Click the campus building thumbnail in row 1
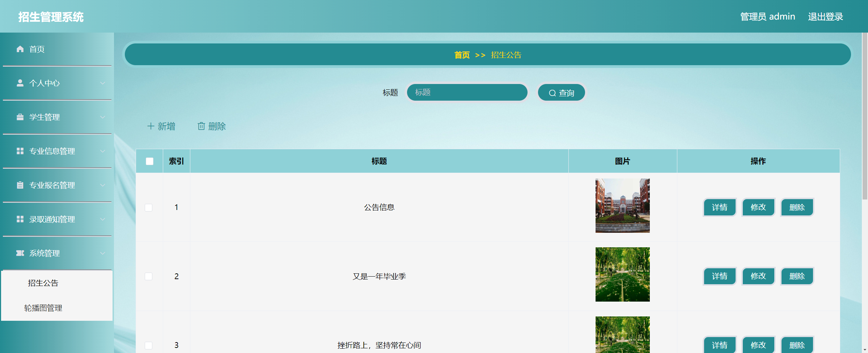The height and width of the screenshot is (353, 868). (x=622, y=205)
